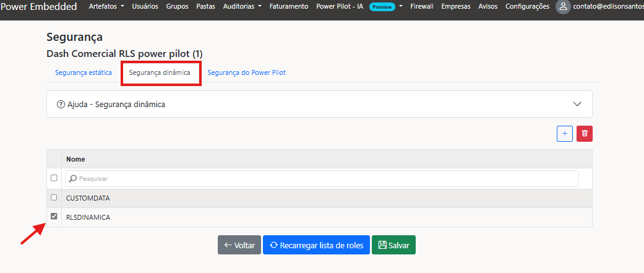Switch to Segurança do Power Pilot tab

246,72
